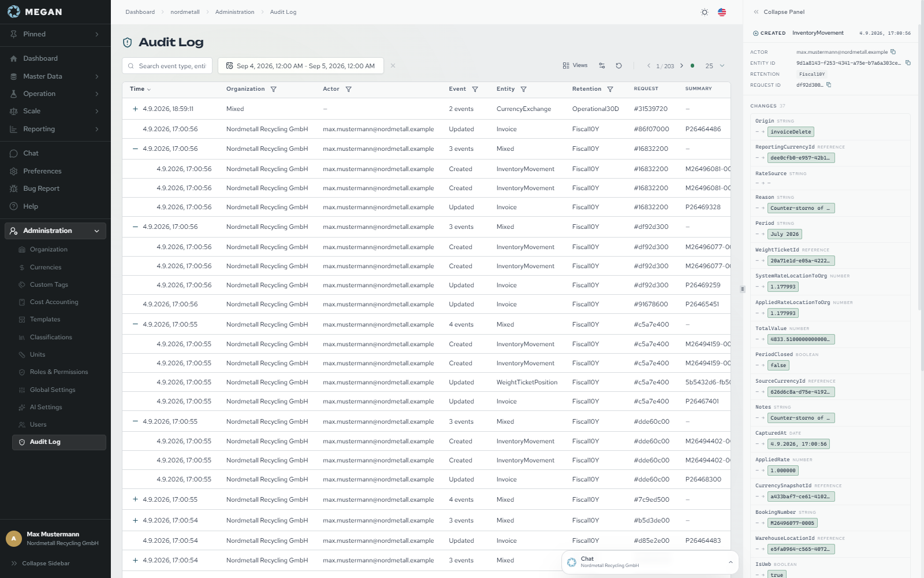Copy the actor email address

coord(893,52)
